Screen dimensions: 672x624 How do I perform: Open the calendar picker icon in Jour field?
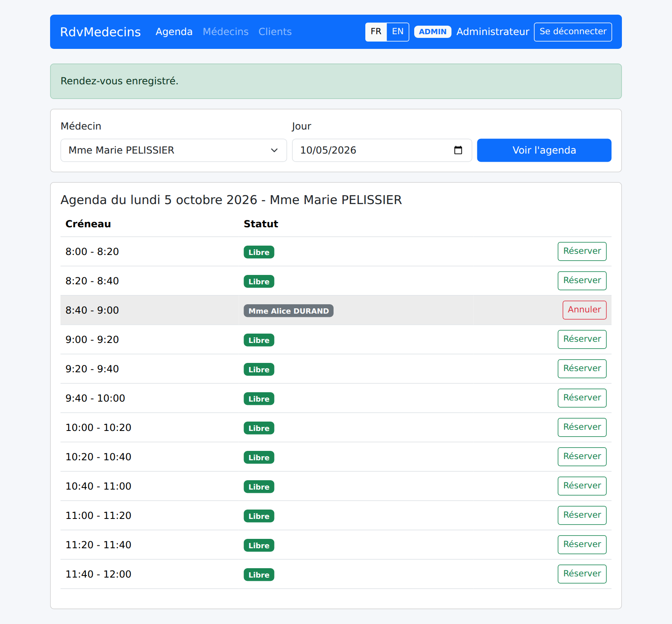458,150
